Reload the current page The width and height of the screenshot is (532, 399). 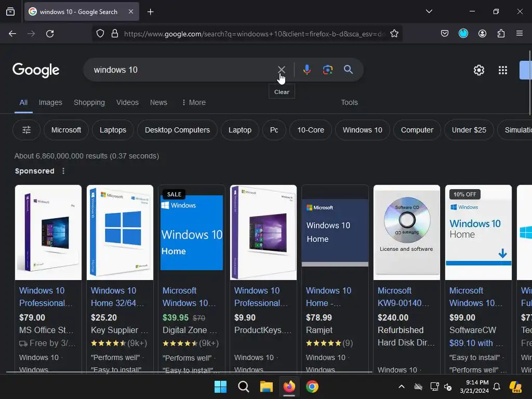pos(50,34)
